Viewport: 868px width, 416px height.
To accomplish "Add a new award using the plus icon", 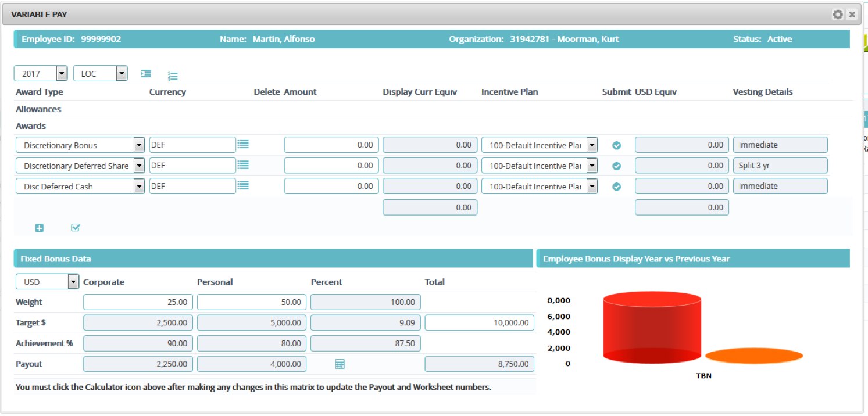I will coord(39,228).
